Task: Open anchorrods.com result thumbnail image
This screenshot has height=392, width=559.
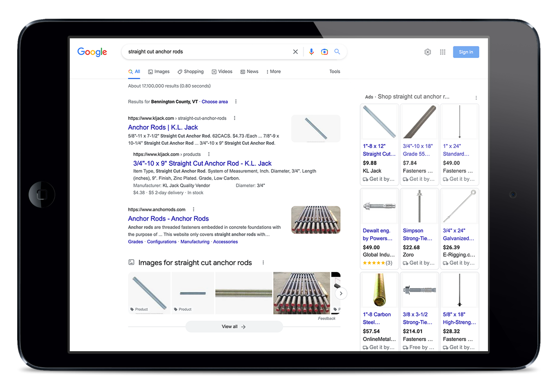Action: click(x=316, y=220)
